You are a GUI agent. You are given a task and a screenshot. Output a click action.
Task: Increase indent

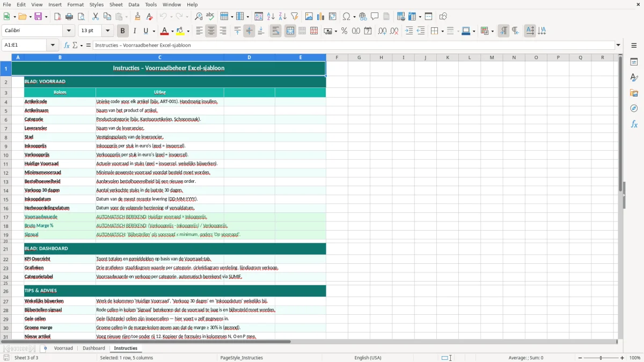click(x=409, y=31)
